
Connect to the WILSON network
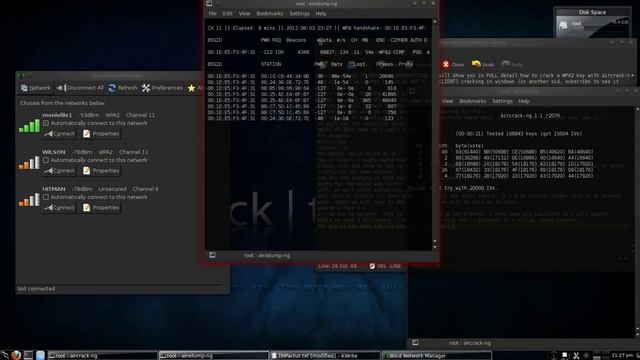point(60,171)
